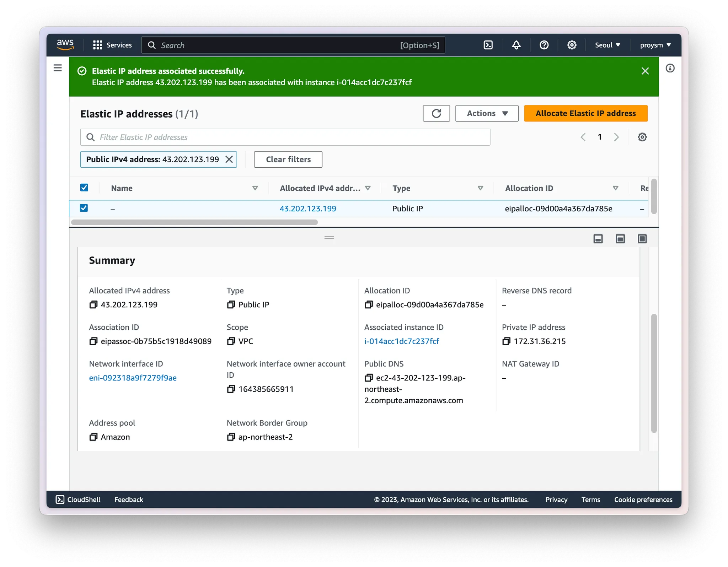Open CloudShell icon in top navigation bar

[x=488, y=45]
